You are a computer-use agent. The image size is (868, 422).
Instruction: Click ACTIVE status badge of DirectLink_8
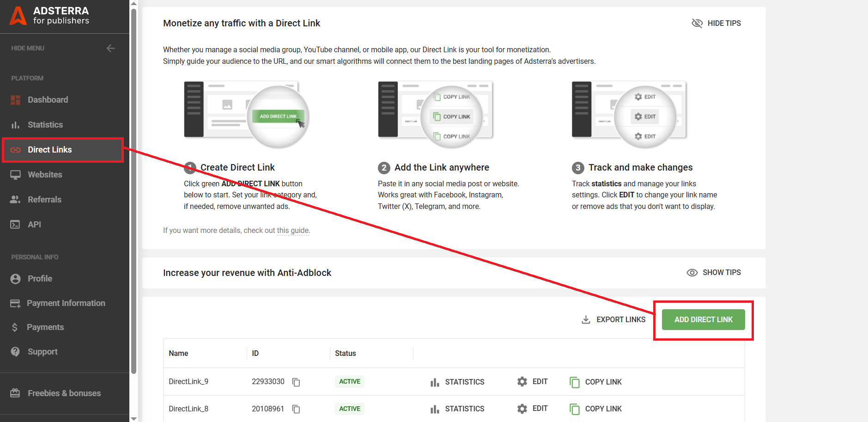(350, 409)
